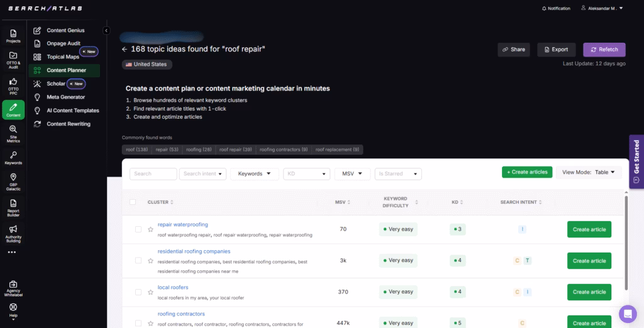This screenshot has width=644, height=328.
Task: Open Report Builder sidebar icon
Action: tap(13, 207)
